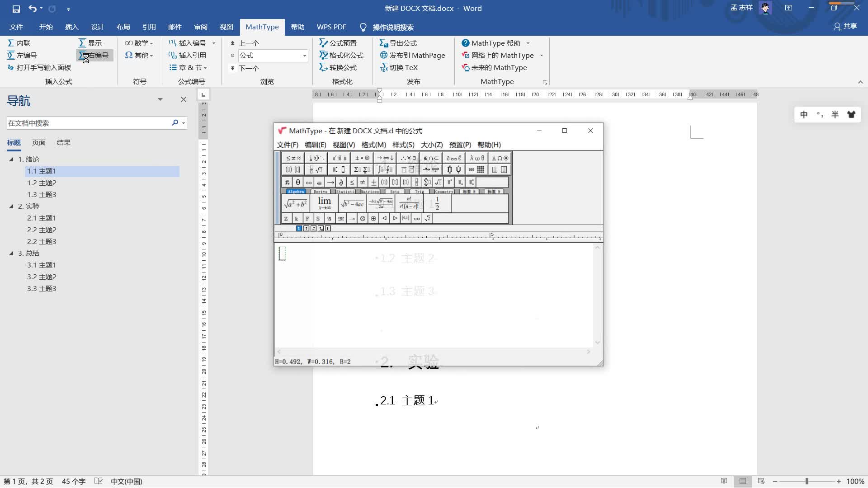The width and height of the screenshot is (868, 488).
Task: Insert the lim x→∞ expression
Action: click(324, 203)
